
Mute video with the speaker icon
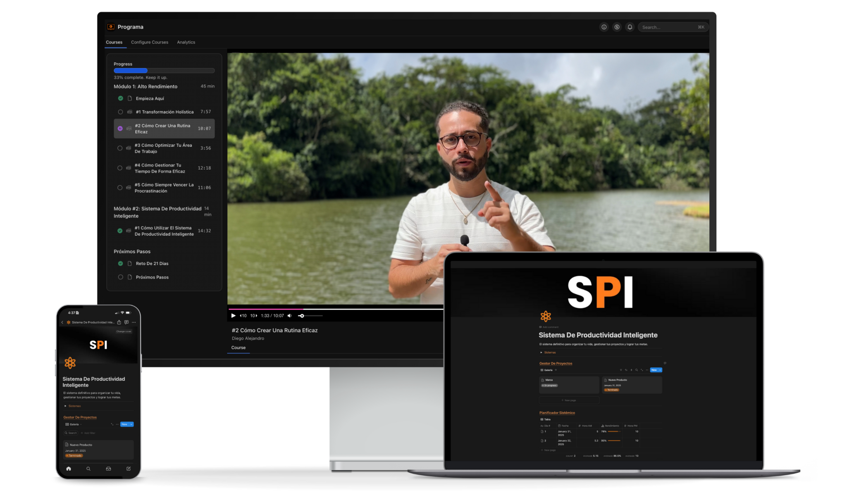pyautogui.click(x=289, y=316)
